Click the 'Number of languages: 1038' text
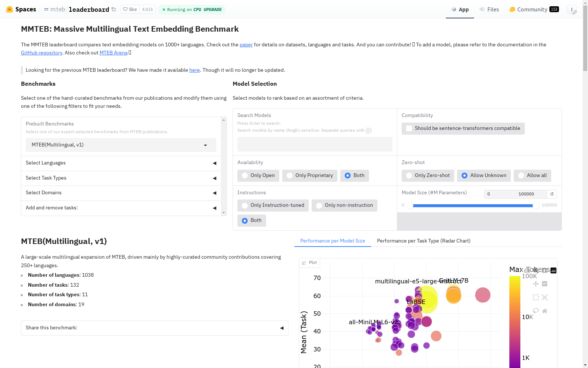The height and width of the screenshot is (368, 588). tap(61, 275)
